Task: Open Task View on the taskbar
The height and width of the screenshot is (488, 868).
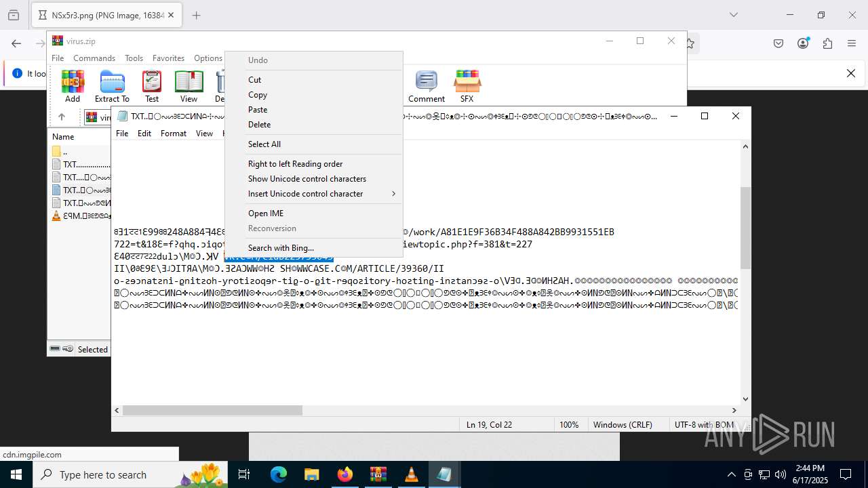Action: tap(244, 474)
